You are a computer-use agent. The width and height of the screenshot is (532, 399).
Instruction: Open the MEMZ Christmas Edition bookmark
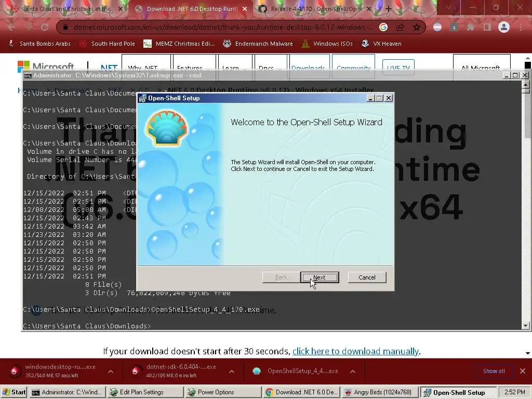pos(179,44)
